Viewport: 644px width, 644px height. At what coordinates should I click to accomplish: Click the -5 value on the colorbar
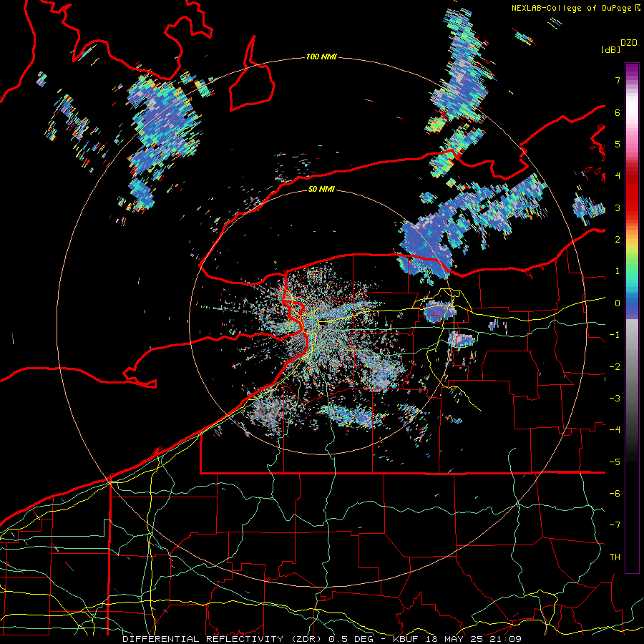click(x=615, y=462)
